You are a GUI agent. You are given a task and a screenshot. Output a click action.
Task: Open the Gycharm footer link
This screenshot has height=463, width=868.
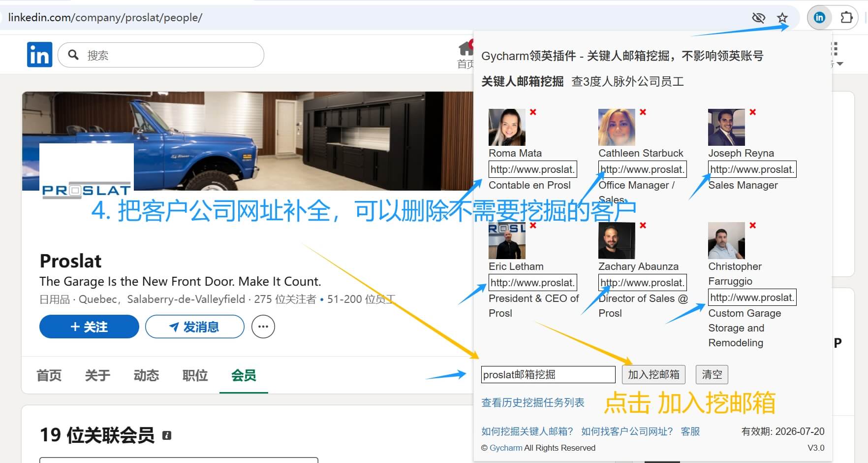tap(506, 448)
